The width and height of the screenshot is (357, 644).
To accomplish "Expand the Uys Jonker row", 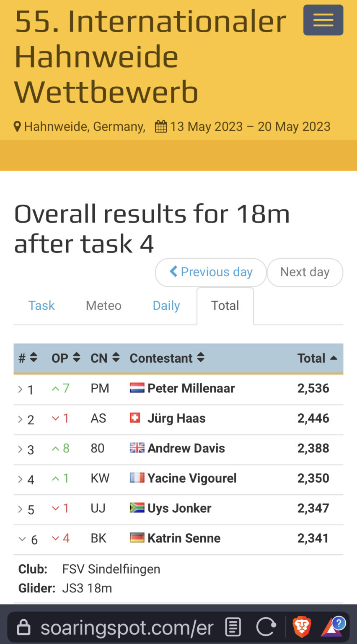I will (20, 509).
